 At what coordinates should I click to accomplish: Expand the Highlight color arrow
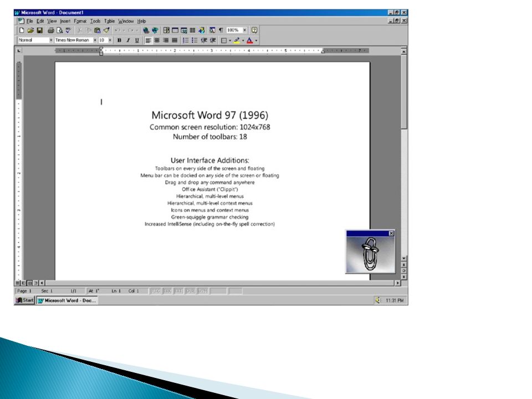point(243,40)
